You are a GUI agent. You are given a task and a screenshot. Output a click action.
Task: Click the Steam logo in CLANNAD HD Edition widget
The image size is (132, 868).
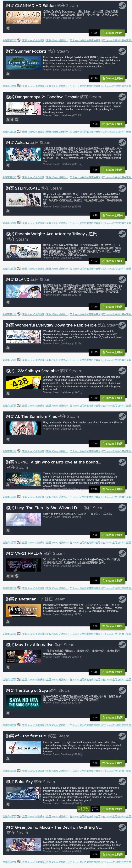click(x=122, y=6)
